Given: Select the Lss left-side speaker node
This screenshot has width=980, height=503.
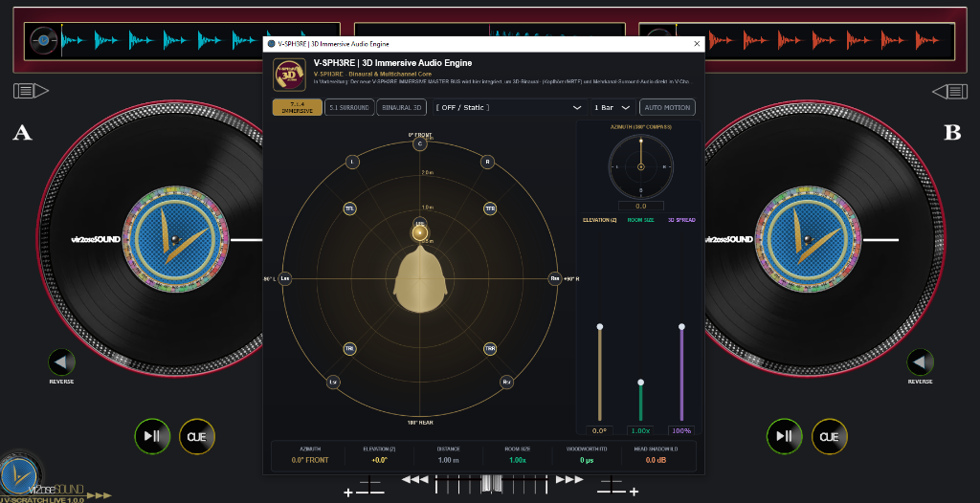Looking at the screenshot, I should tap(285, 278).
